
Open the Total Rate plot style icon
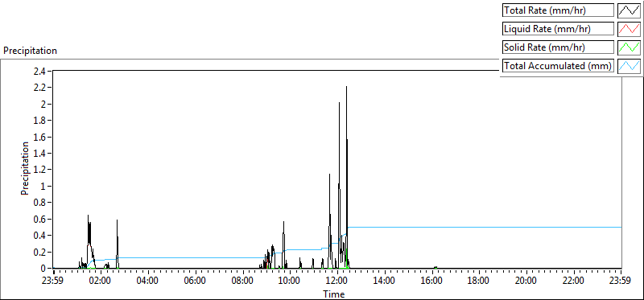coord(630,10)
